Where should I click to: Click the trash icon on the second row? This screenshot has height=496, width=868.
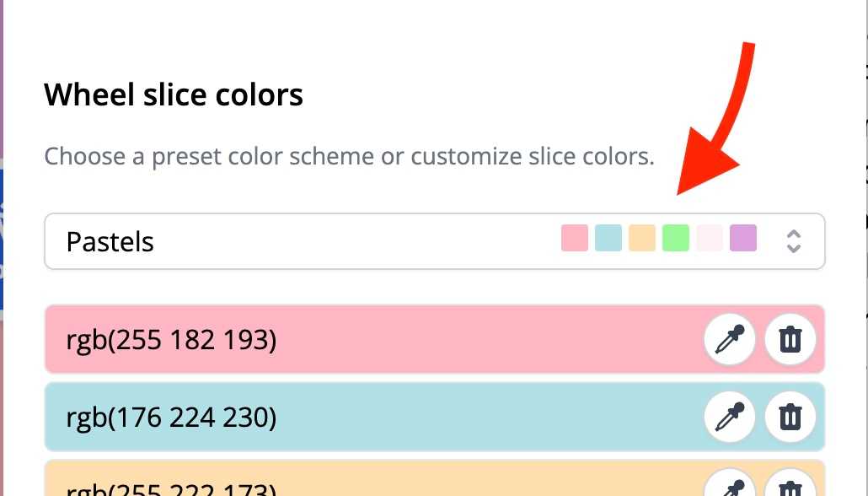790,417
